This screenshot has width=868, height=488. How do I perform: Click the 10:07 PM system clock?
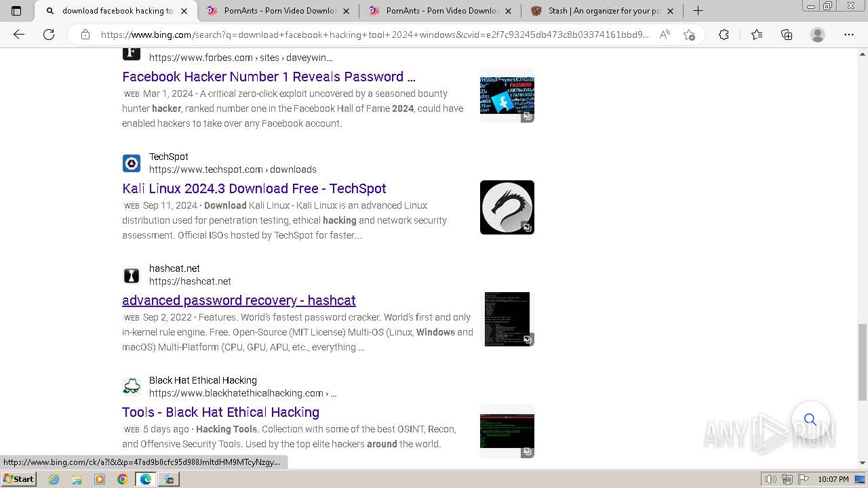click(x=833, y=479)
